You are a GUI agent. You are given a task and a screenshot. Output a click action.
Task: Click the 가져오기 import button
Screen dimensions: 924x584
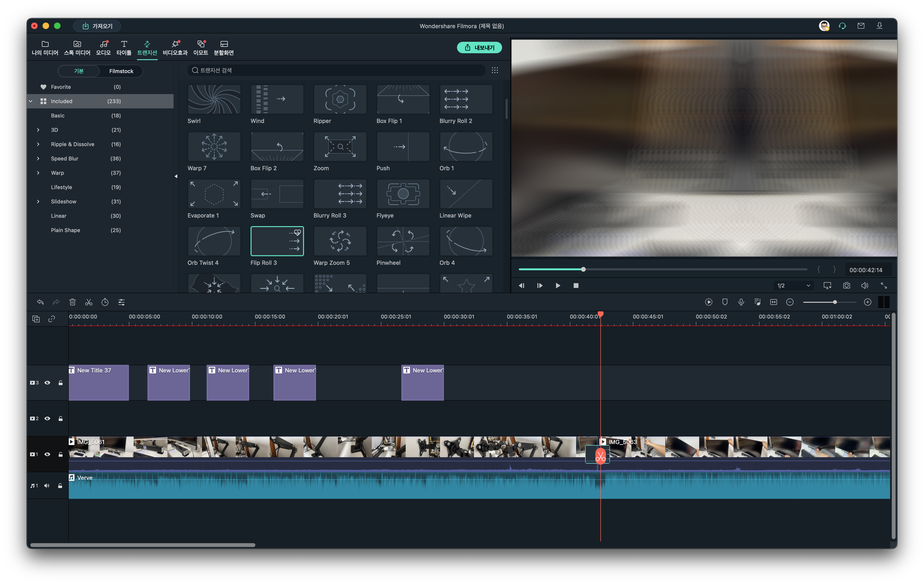[x=97, y=26]
